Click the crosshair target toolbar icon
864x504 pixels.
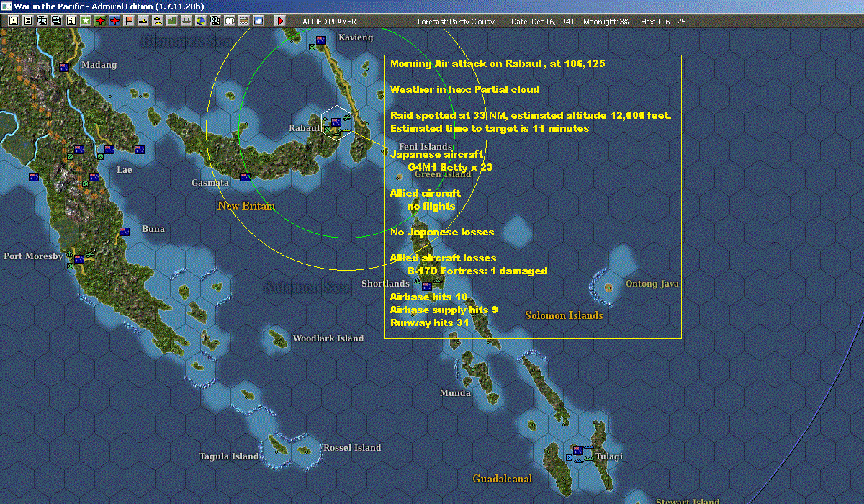point(215,21)
